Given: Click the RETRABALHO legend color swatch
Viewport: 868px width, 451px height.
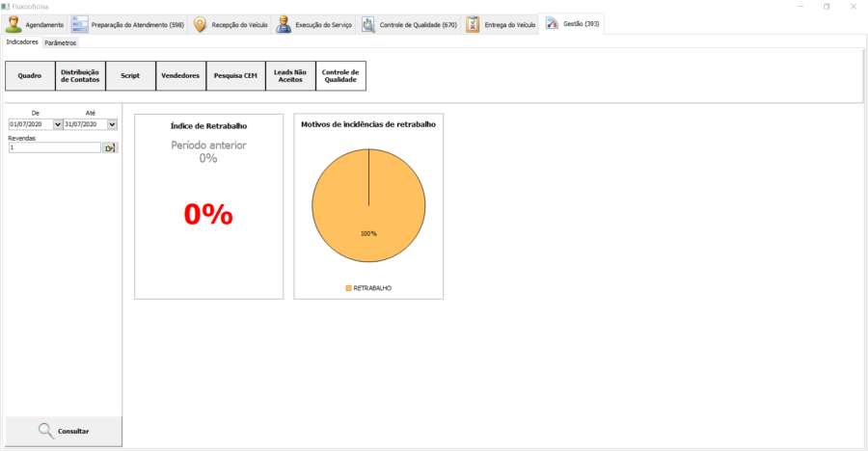Looking at the screenshot, I should pyautogui.click(x=349, y=288).
